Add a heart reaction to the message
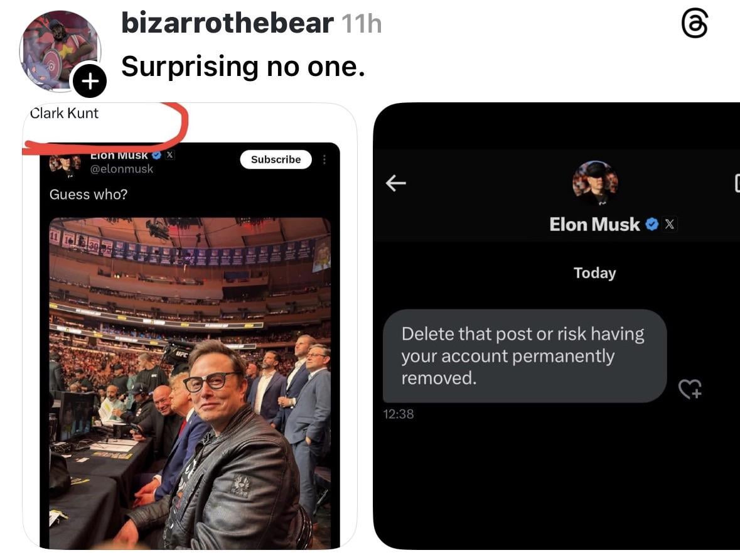This screenshot has width=740, height=560. coord(690,389)
